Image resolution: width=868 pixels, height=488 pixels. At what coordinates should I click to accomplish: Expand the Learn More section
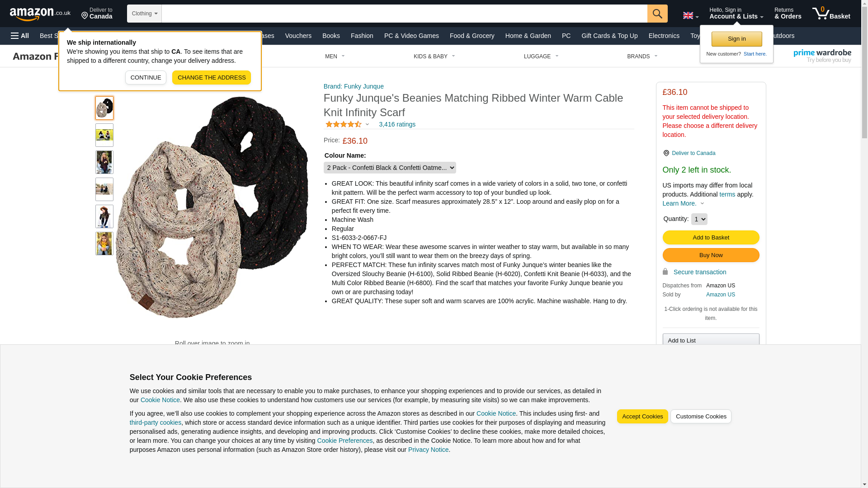[x=683, y=203]
